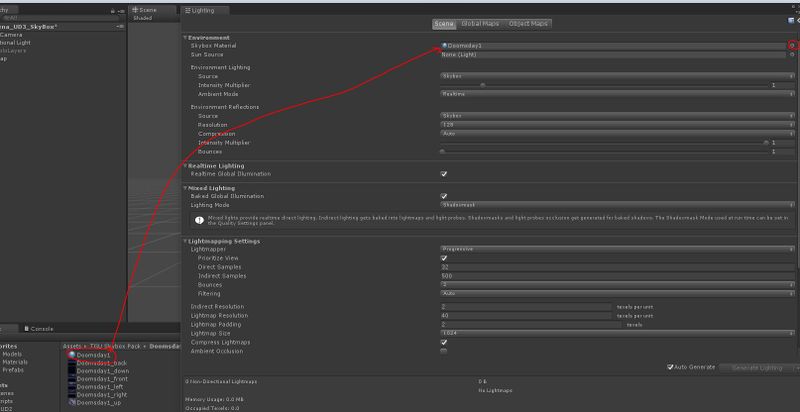Image resolution: width=800 pixels, height=412 pixels.
Task: Open the Lighting Mode dropdown
Action: pyautogui.click(x=617, y=204)
